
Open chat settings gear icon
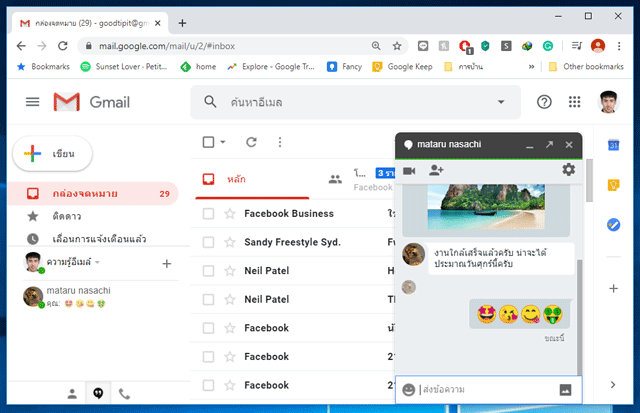tap(569, 169)
